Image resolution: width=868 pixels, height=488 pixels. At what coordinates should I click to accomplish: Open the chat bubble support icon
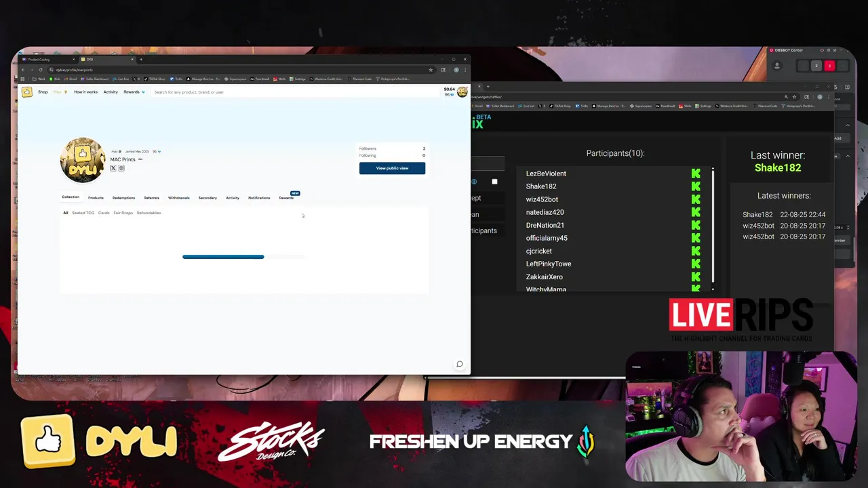(459, 364)
